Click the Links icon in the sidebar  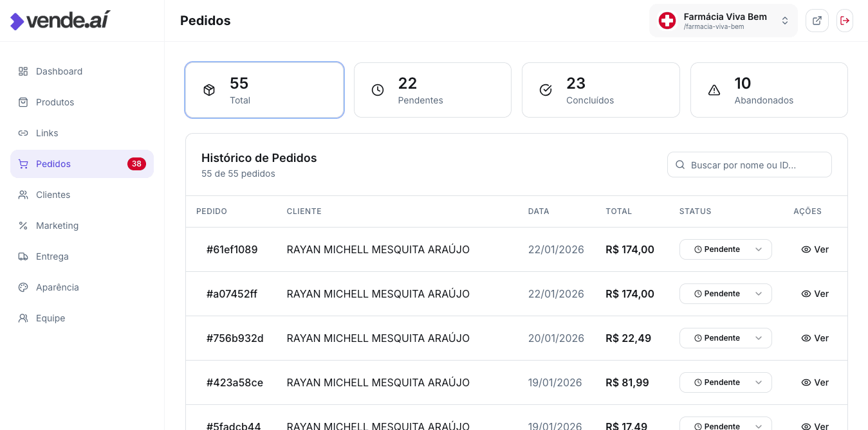[x=23, y=133]
